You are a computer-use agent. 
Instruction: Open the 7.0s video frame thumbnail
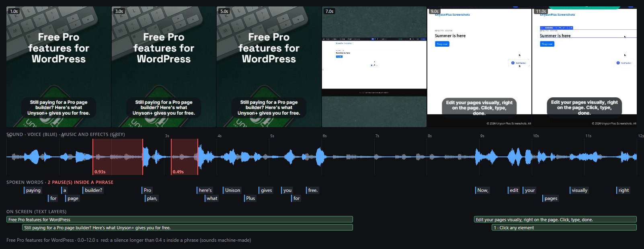click(x=374, y=67)
